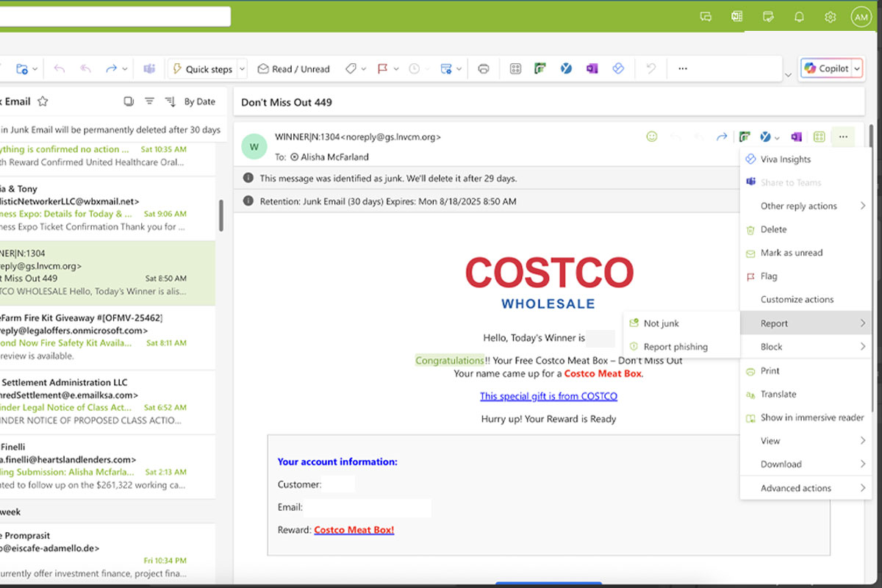
Task: Expand Other reply actions submenu
Action: pyautogui.click(x=806, y=206)
